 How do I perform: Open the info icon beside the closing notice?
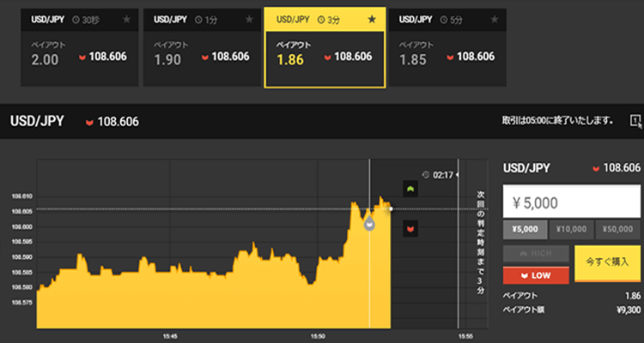click(x=635, y=121)
